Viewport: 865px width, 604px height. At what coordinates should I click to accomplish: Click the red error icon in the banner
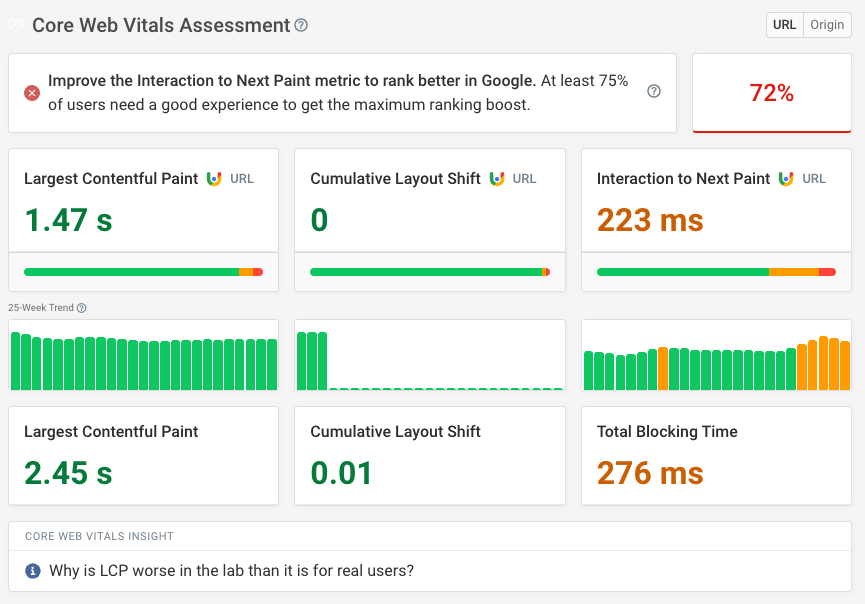31,91
